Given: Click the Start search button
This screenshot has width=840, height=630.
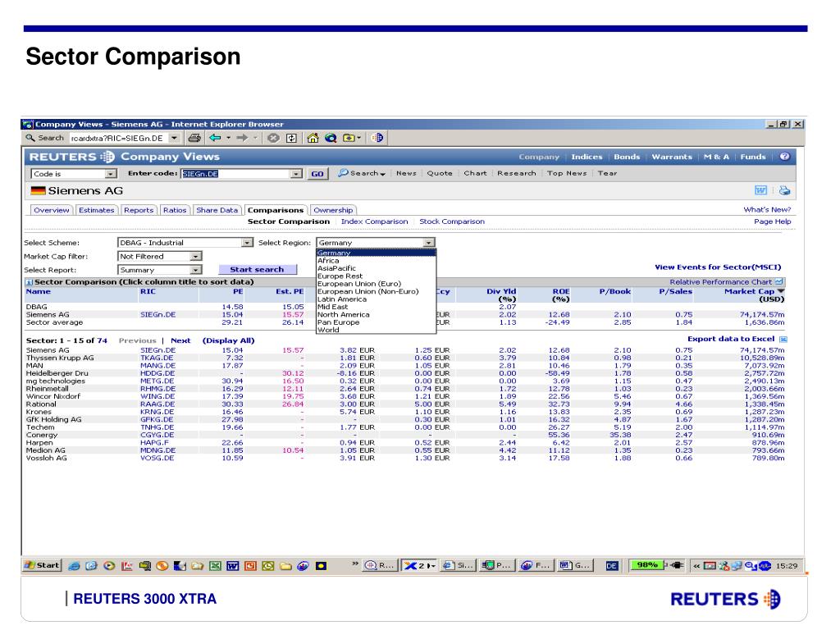Looking at the screenshot, I should click(257, 269).
